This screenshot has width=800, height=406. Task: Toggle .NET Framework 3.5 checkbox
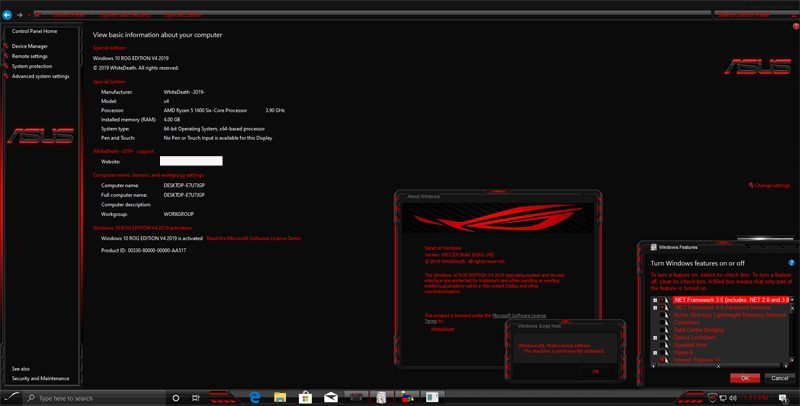[x=662, y=300]
